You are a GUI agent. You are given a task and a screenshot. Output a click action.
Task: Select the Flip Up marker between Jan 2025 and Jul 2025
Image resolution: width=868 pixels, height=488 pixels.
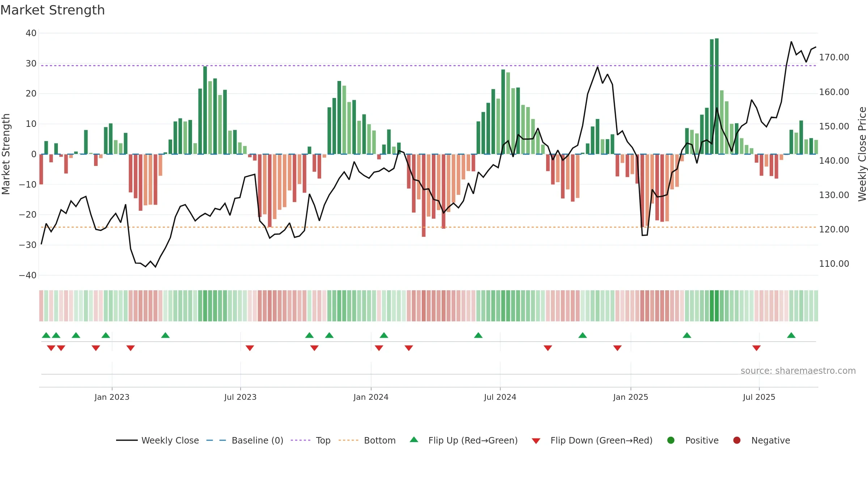687,335
